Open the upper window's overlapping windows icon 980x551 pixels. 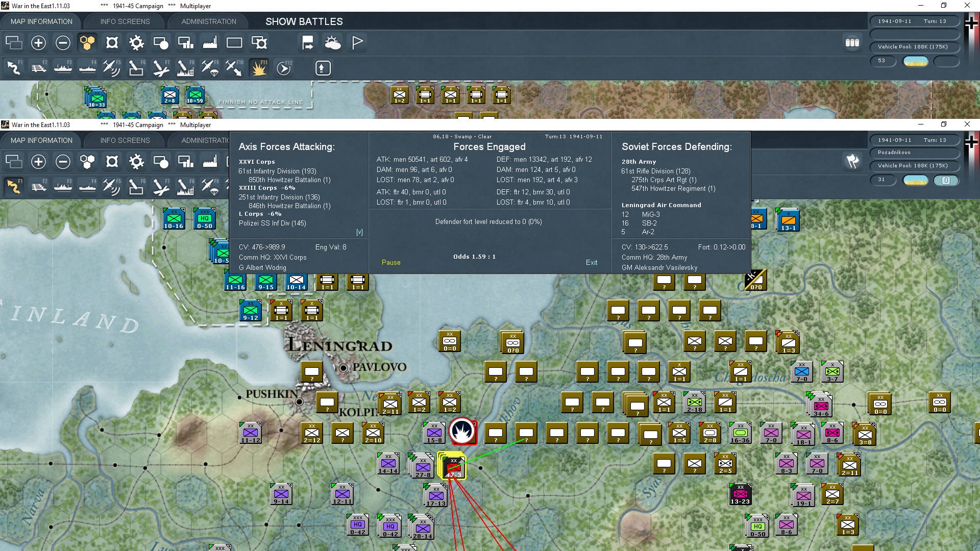14,43
